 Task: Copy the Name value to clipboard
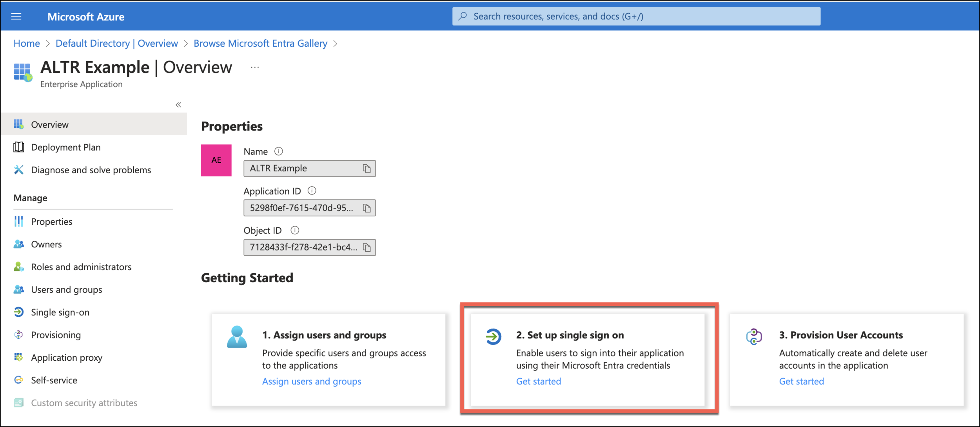tap(367, 169)
